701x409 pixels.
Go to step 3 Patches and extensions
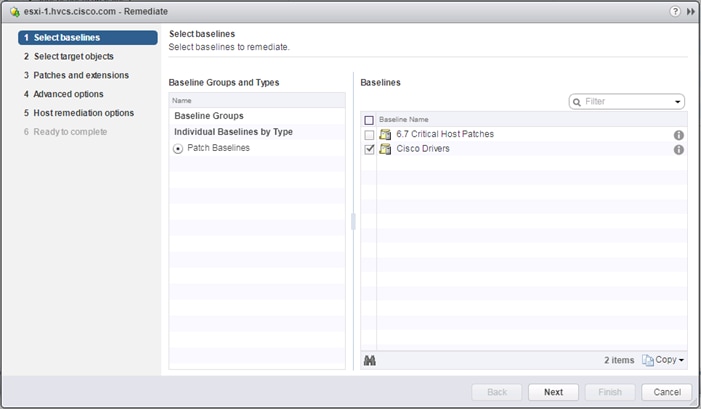click(76, 75)
